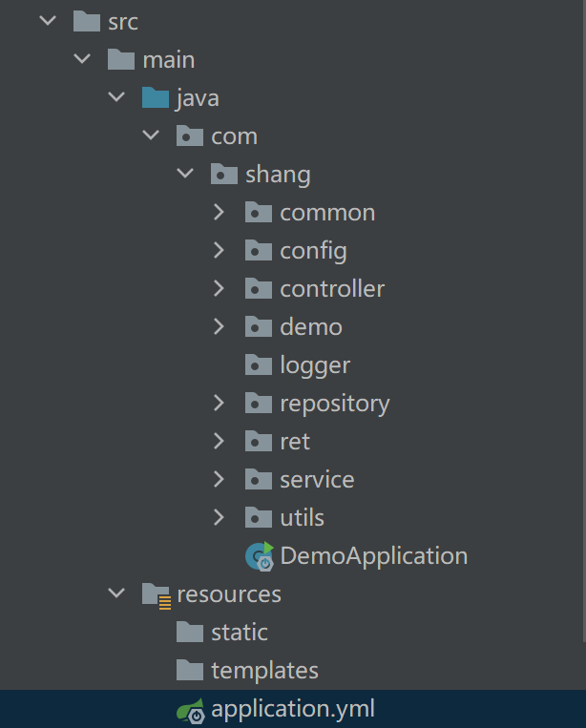The image size is (586, 728).
Task: Expand the repository package arrow
Action: pos(220,403)
